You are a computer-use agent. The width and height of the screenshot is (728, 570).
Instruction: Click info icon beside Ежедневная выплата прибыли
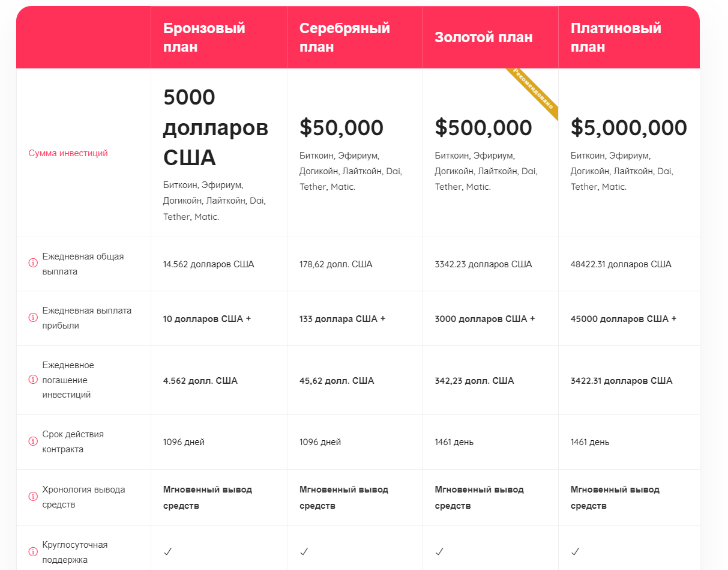[x=33, y=318]
